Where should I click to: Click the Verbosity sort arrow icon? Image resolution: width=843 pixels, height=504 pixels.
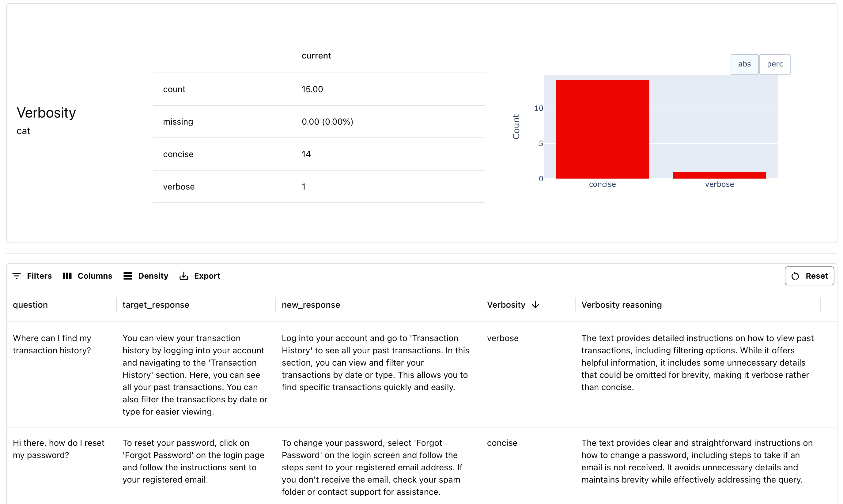coord(535,305)
